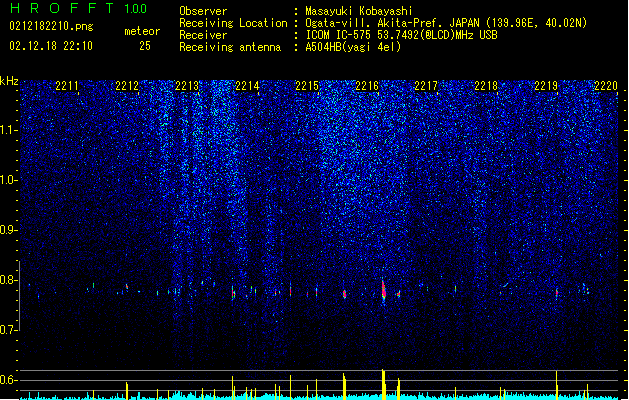The height and width of the screenshot is (400, 629).
Task: Click the meteor count value 25
Action: (x=145, y=46)
